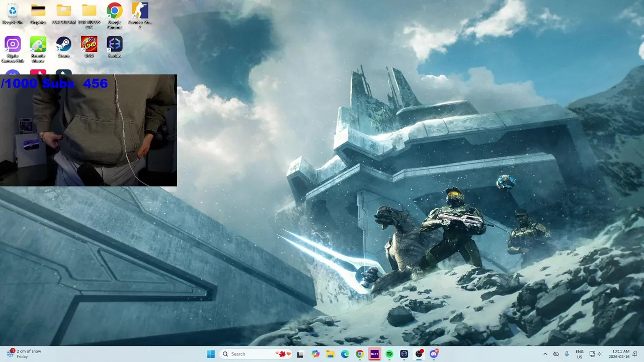The height and width of the screenshot is (362, 644).
Task: Open Discord from the taskbar
Action: (x=434, y=354)
